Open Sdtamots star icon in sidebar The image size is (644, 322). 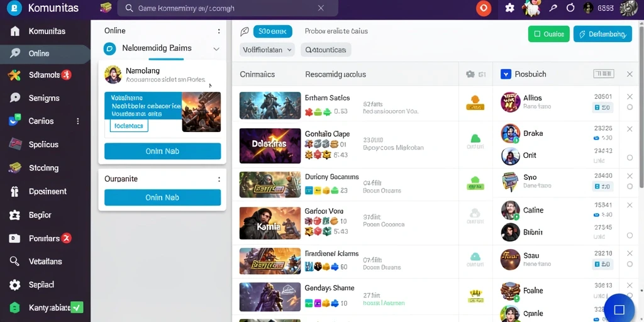[x=14, y=75]
